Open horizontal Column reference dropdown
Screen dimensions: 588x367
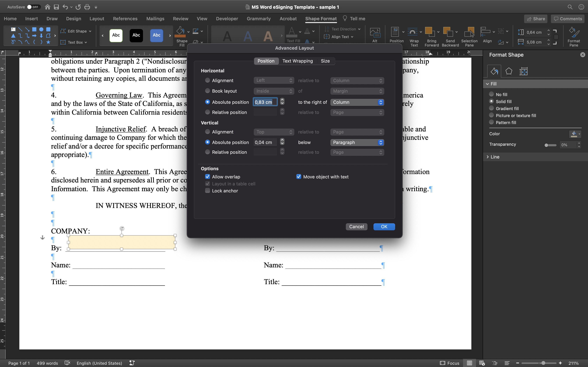coord(357,102)
